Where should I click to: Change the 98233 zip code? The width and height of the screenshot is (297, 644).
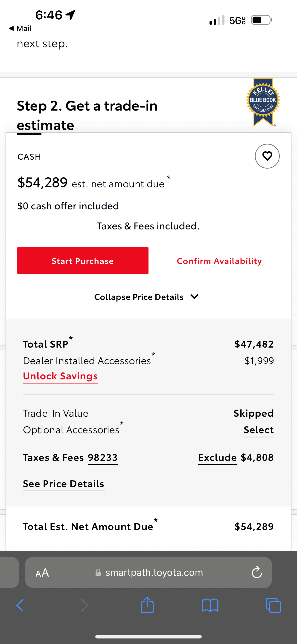point(103,458)
